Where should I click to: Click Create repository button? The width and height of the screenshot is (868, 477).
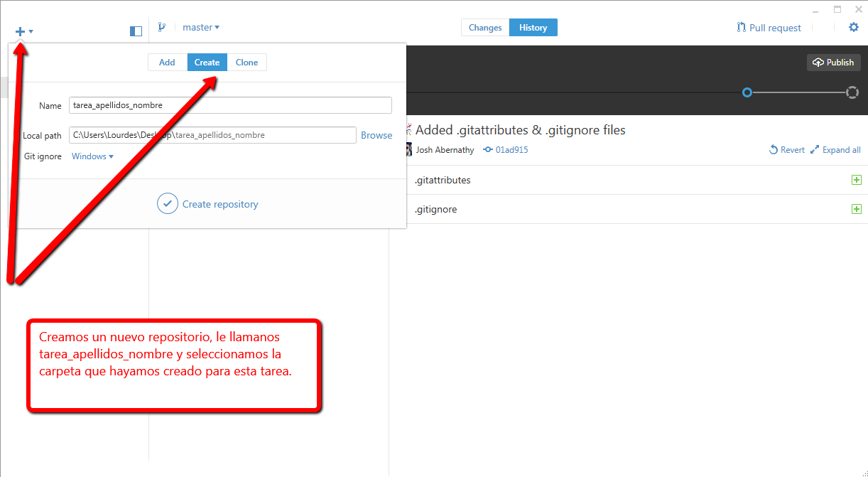[x=207, y=204]
